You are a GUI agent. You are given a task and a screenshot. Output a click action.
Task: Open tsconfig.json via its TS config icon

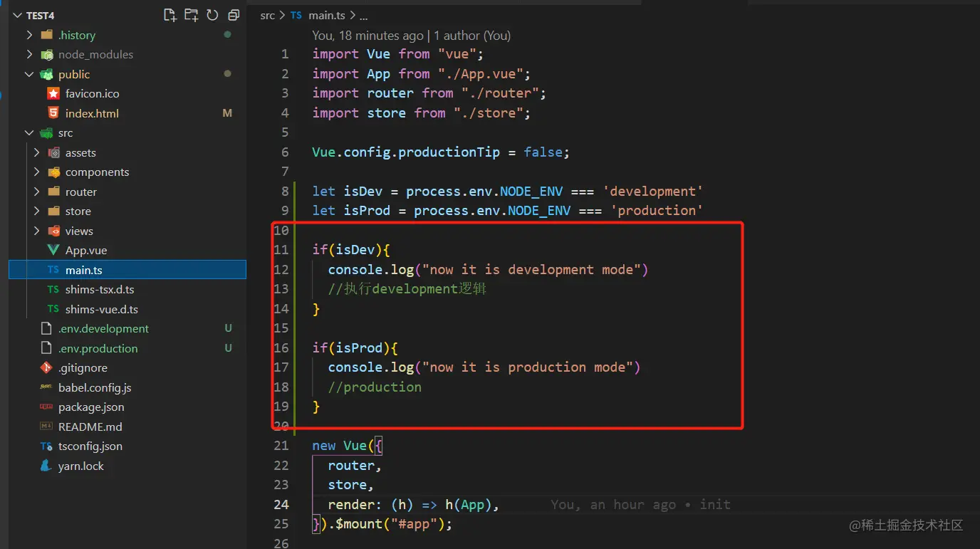(46, 446)
